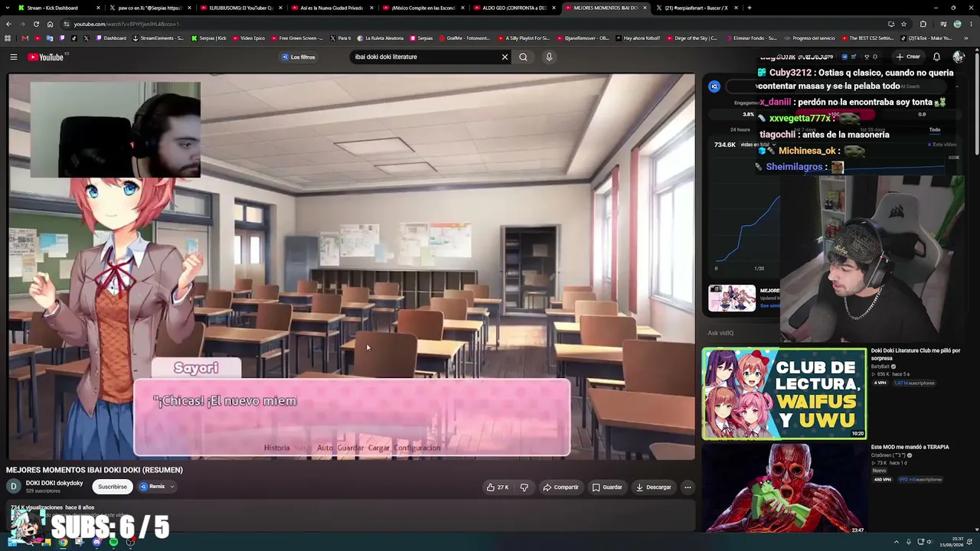
Task: Click the Crear button
Action: point(908,57)
